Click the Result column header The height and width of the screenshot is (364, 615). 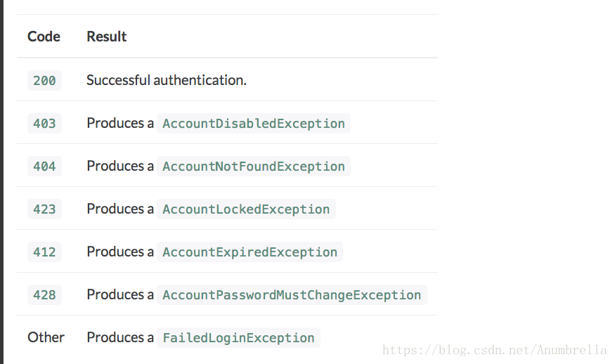[x=107, y=37]
